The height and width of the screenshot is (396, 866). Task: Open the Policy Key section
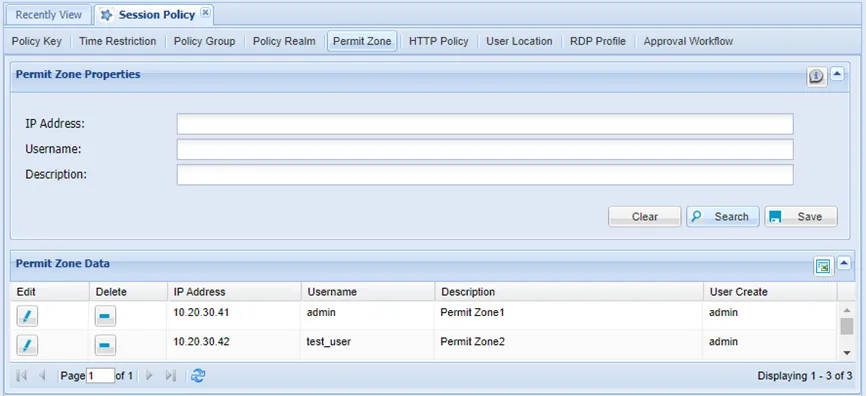[x=36, y=41]
